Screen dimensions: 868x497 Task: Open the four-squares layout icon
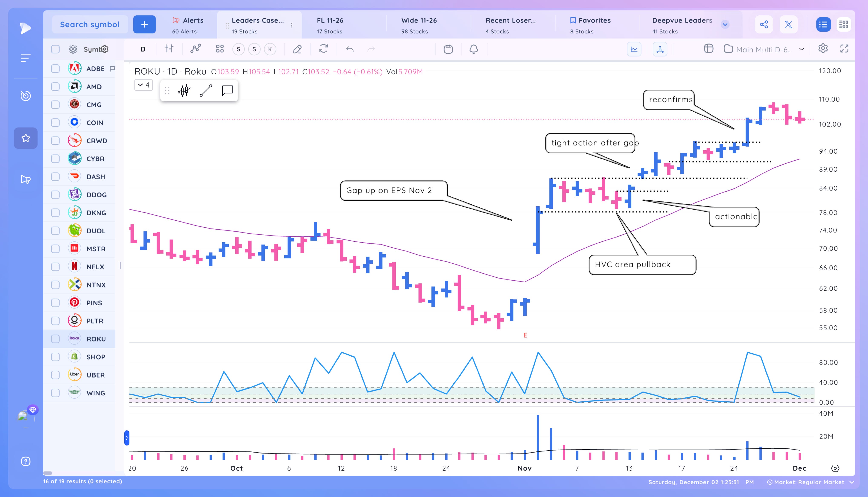coord(220,49)
